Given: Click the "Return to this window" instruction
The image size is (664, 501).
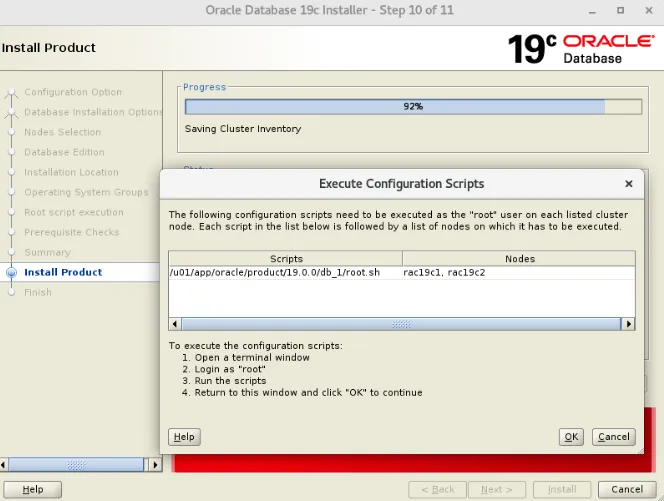Looking at the screenshot, I should [x=308, y=393].
